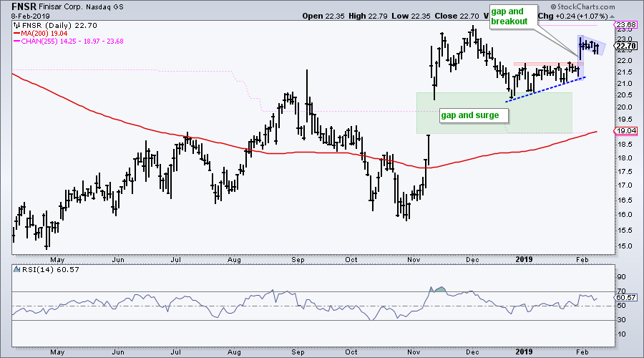Click the Nov label under the price chart
This screenshot has height=358, width=644.
[x=414, y=260]
